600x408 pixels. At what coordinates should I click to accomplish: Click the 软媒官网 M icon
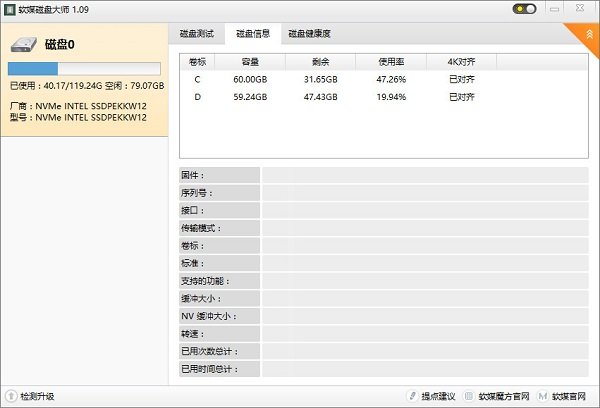pos(543,396)
